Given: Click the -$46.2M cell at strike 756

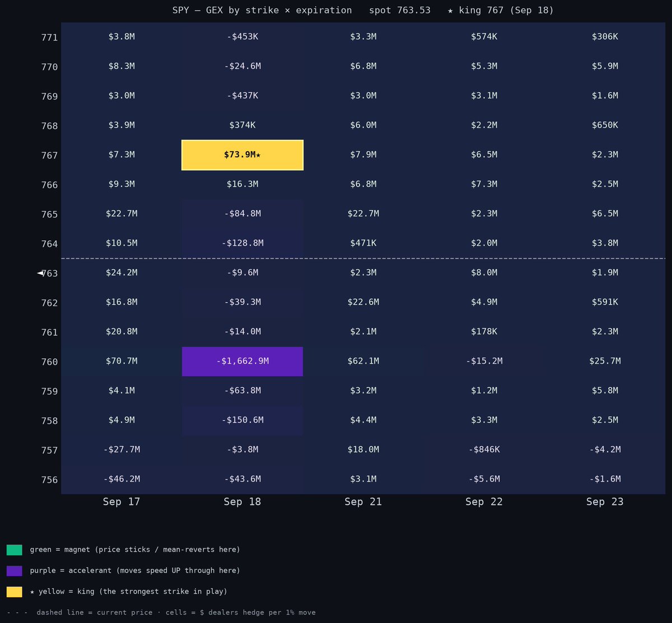Looking at the screenshot, I should 122,479.
